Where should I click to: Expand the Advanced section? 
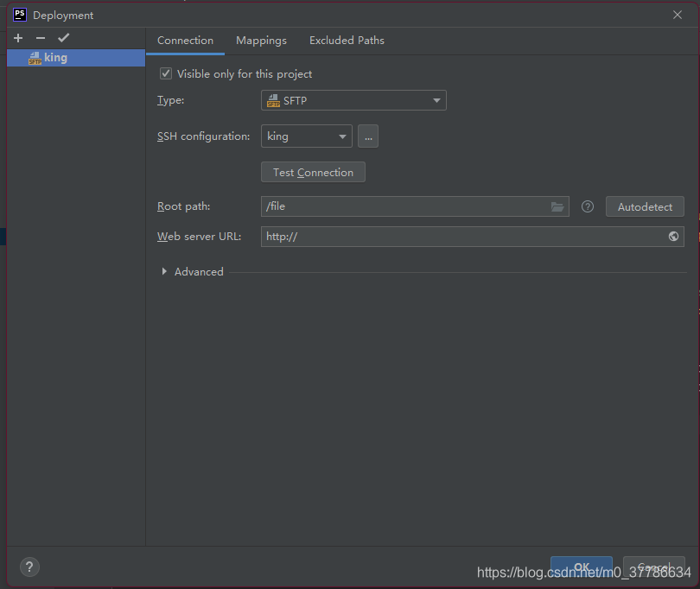[x=165, y=271]
